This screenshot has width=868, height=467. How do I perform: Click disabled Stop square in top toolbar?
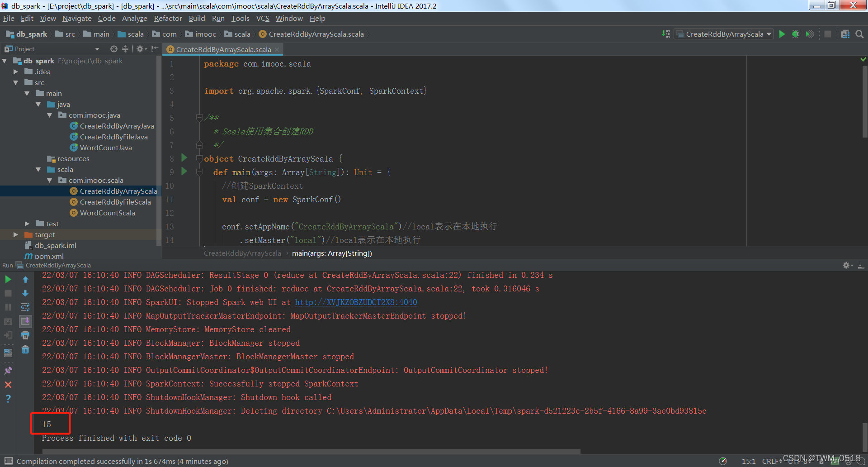(828, 34)
